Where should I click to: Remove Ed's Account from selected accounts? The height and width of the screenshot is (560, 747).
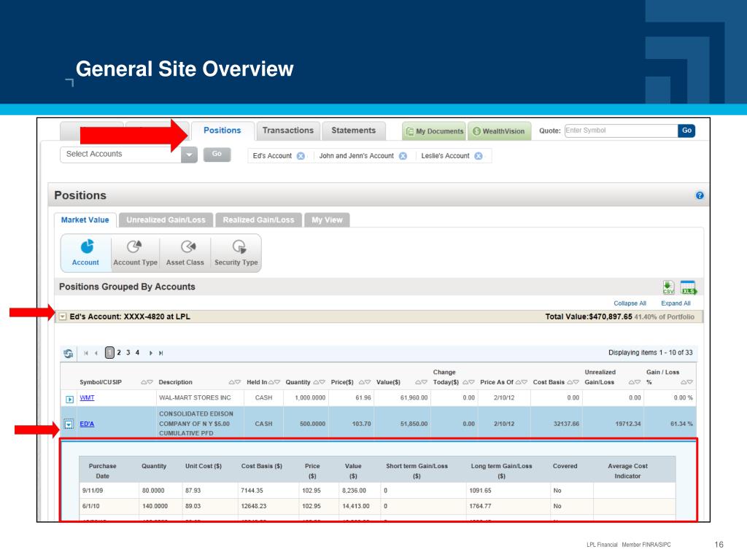(x=301, y=156)
